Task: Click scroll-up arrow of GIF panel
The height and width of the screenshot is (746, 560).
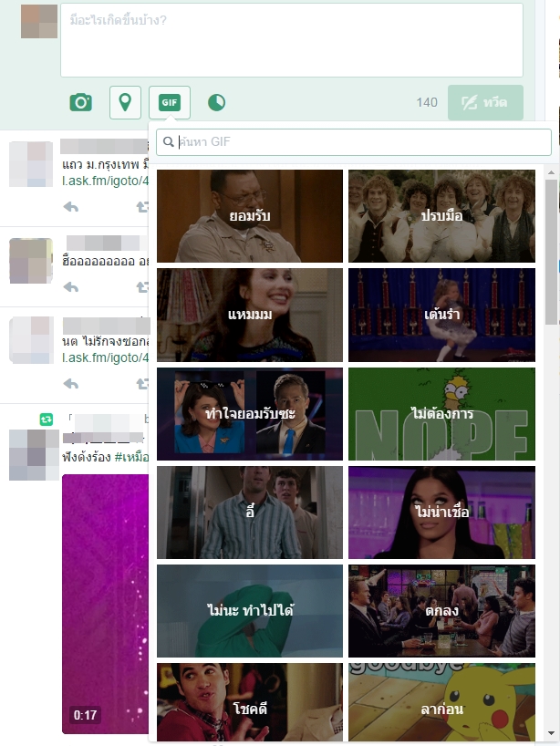Action: pyautogui.click(x=551, y=172)
